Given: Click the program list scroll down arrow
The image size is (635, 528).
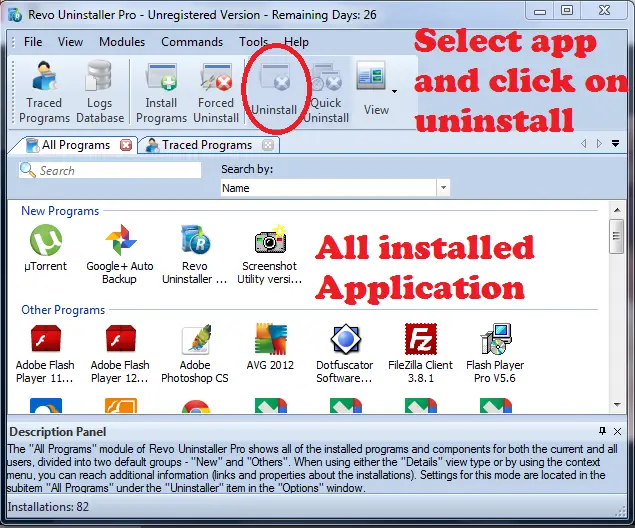Looking at the screenshot, I should [617, 404].
